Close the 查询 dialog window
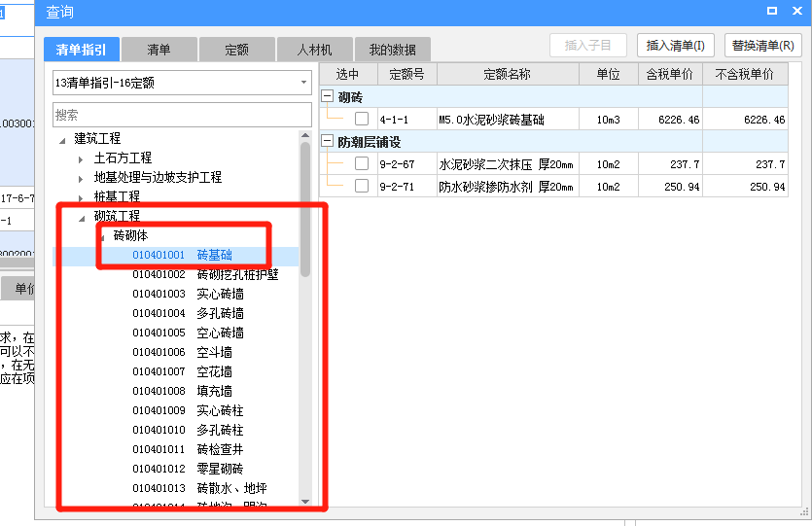 tap(797, 11)
